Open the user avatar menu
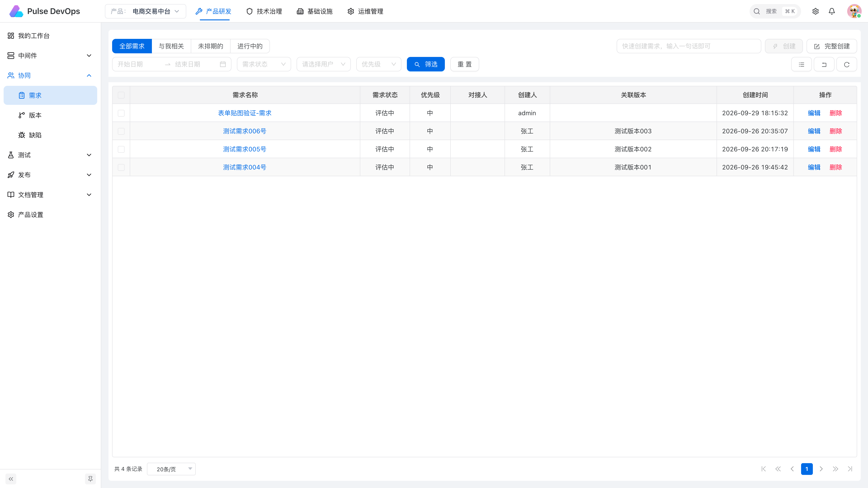The height and width of the screenshot is (488, 868). click(x=854, y=11)
